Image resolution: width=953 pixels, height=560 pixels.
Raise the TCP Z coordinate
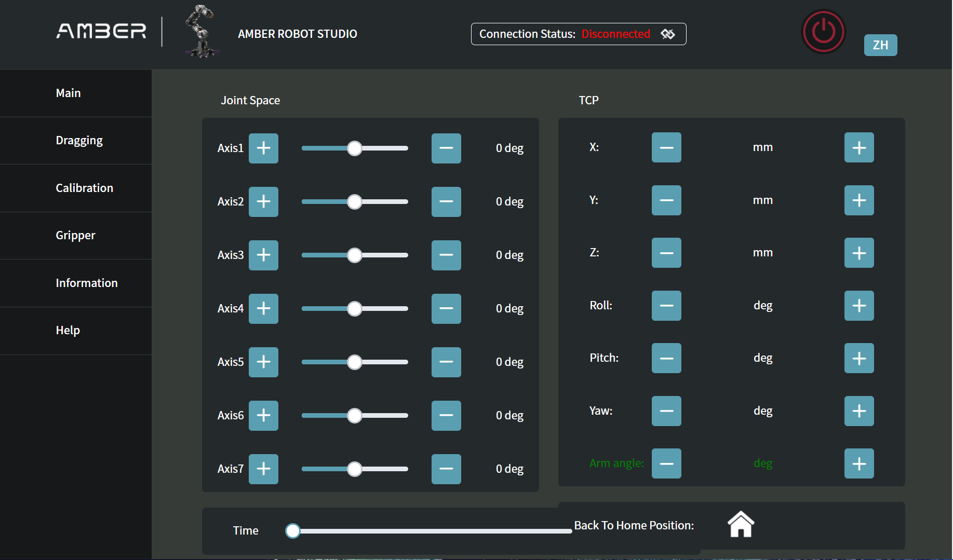(x=859, y=253)
